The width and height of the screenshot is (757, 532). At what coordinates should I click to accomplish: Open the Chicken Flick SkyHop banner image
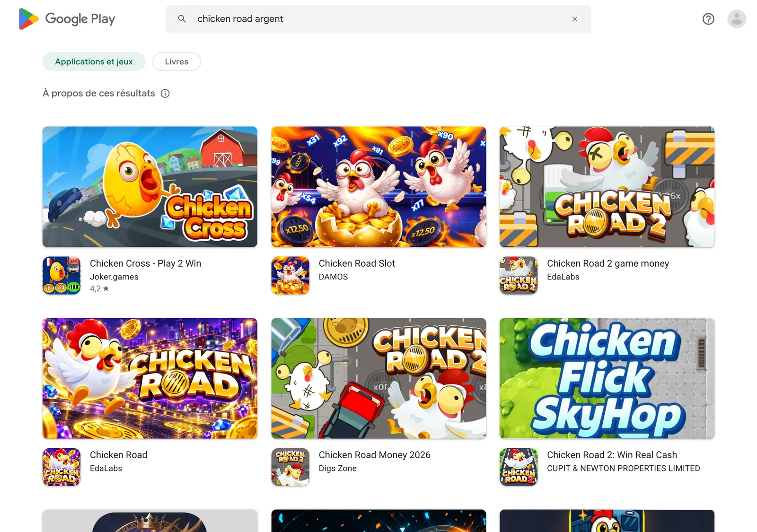pos(607,378)
